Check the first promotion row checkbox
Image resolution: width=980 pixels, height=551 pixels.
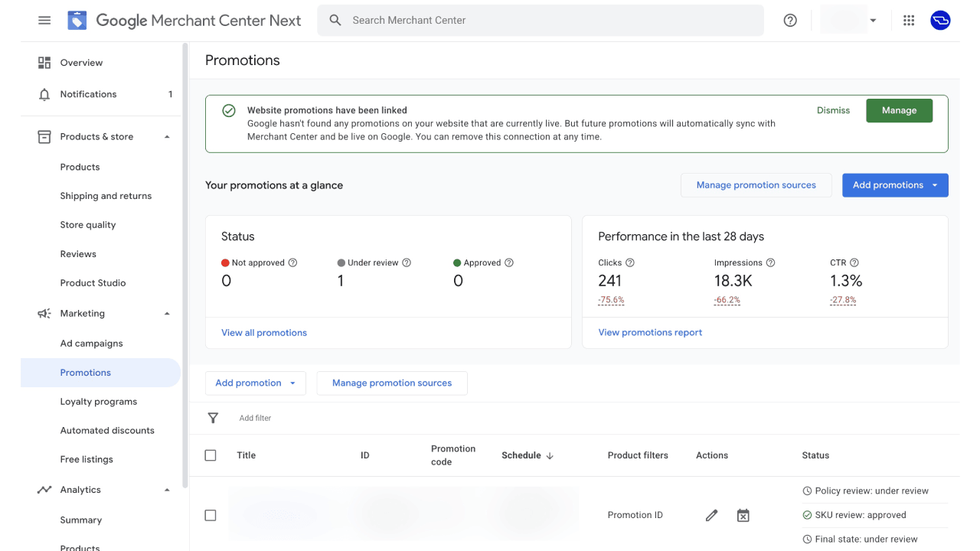tap(211, 516)
